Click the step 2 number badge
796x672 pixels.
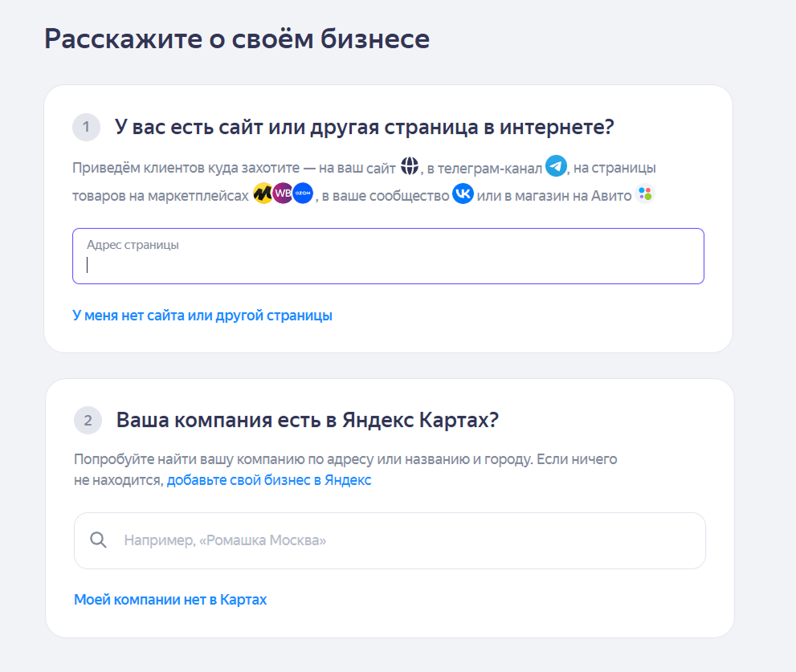[x=88, y=420]
